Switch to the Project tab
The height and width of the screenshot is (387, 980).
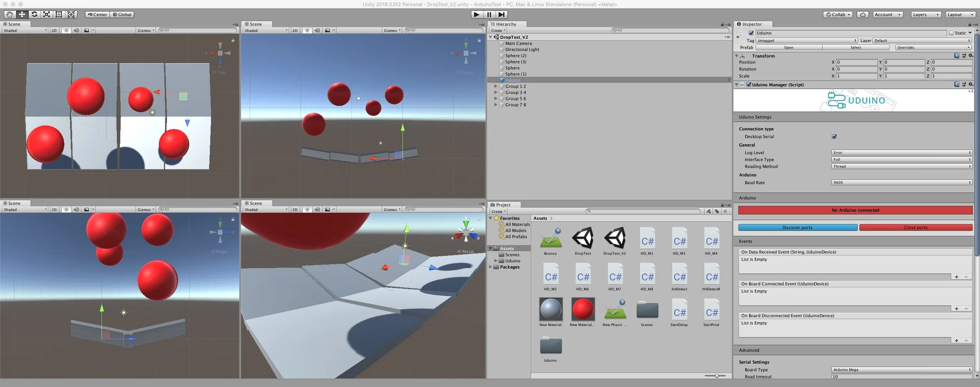pyautogui.click(x=503, y=205)
